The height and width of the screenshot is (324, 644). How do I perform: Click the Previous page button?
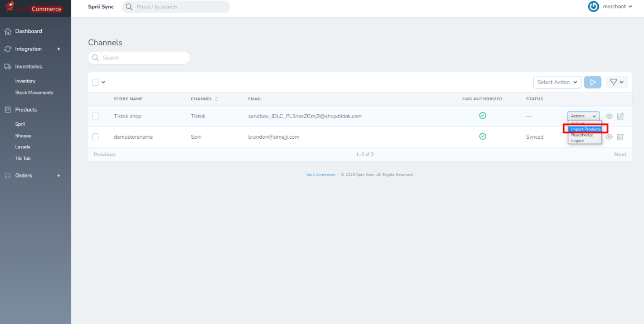(105, 155)
